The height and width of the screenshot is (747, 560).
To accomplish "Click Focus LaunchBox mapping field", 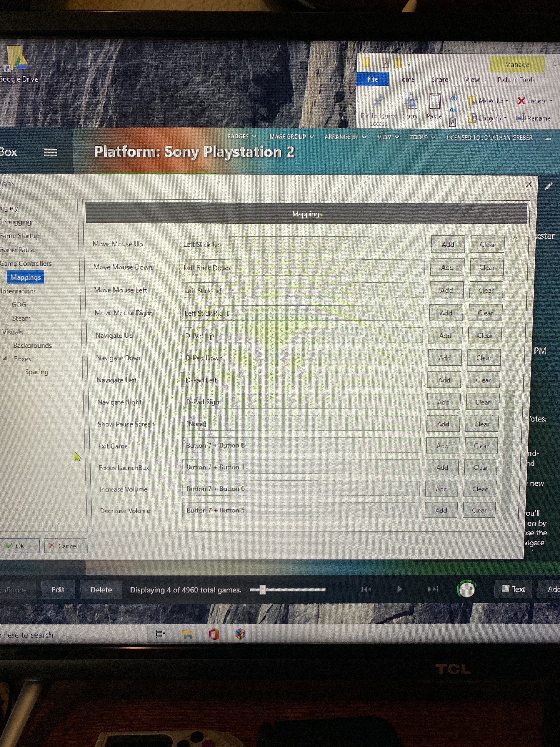I will pyautogui.click(x=301, y=467).
